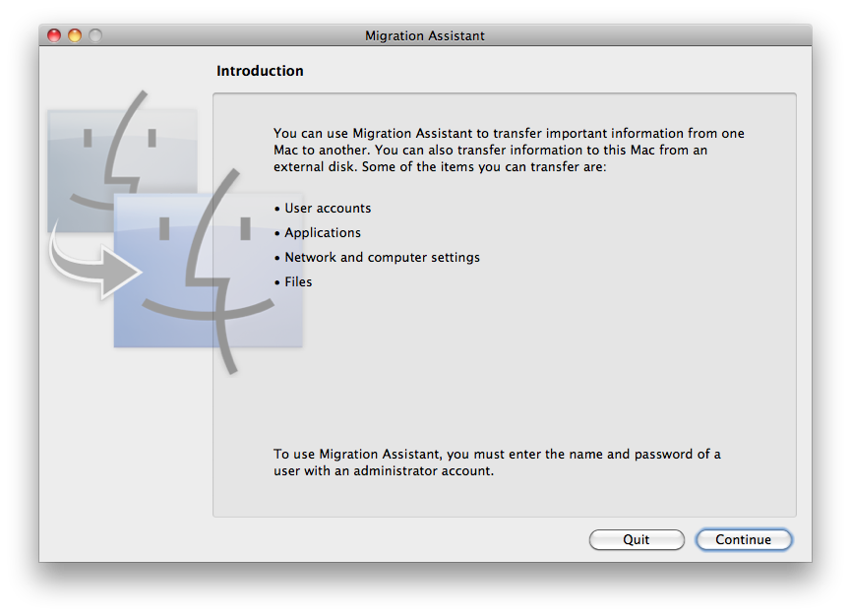Click the bullet dot before User accounts
Viewport: 851px width, 616px height.
277,209
